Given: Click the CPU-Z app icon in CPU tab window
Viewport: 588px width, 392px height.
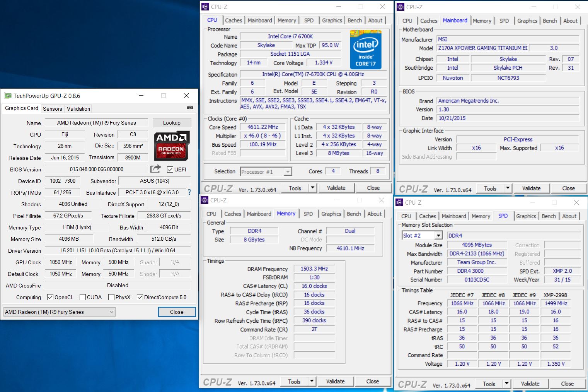Looking at the screenshot, I should [205, 7].
